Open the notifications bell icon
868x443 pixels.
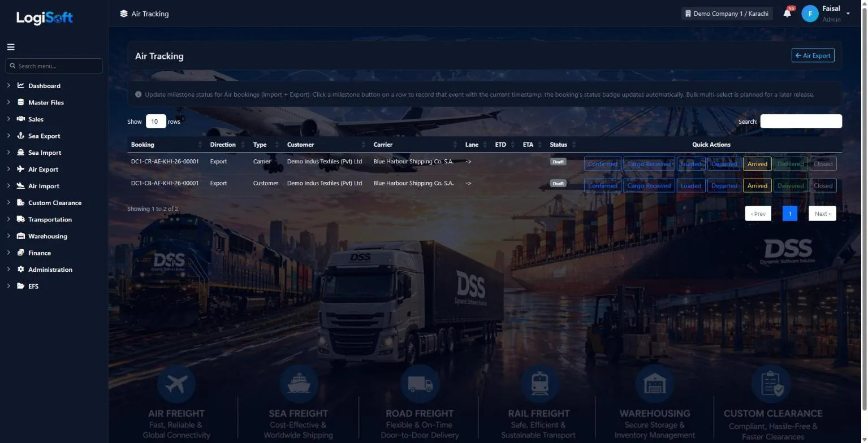pyautogui.click(x=787, y=14)
